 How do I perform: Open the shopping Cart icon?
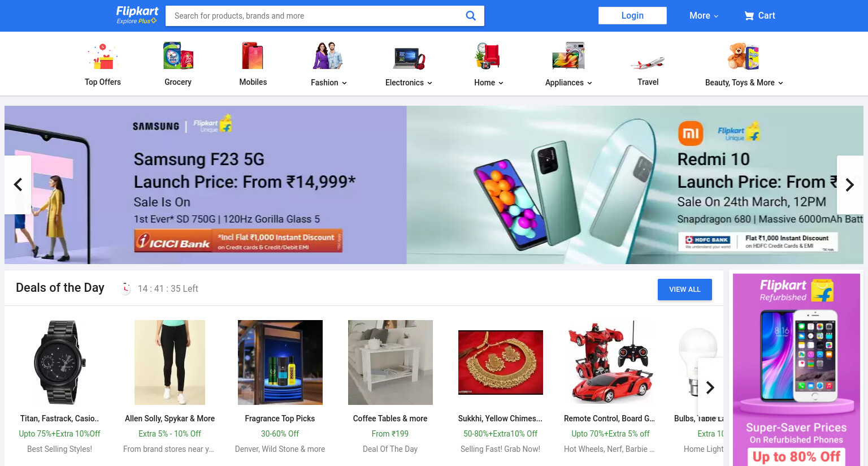749,16
